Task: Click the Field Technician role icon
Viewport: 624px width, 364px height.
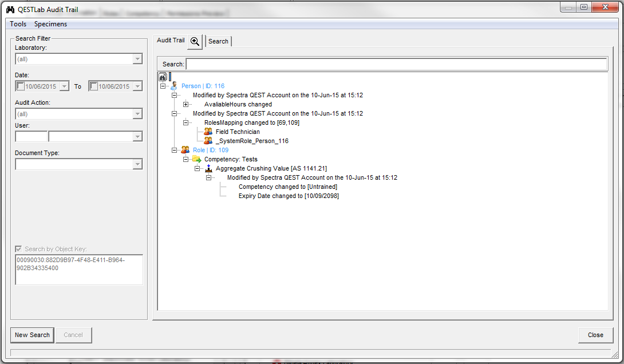Action: click(x=208, y=132)
